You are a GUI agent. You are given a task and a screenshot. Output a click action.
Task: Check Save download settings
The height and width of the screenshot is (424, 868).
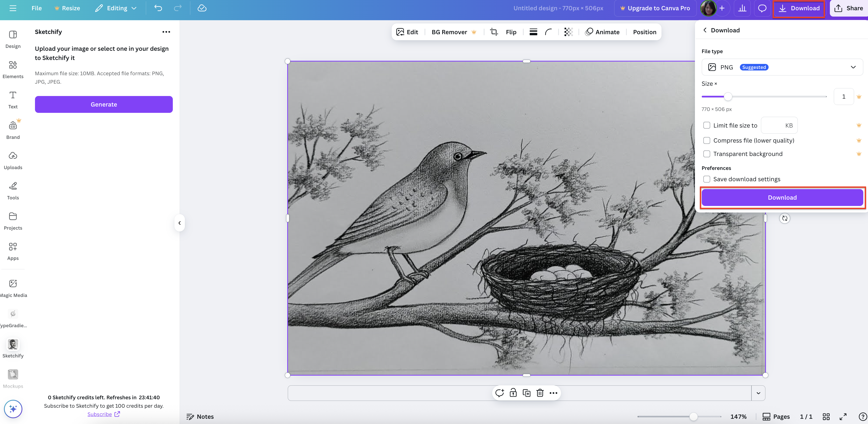706,179
